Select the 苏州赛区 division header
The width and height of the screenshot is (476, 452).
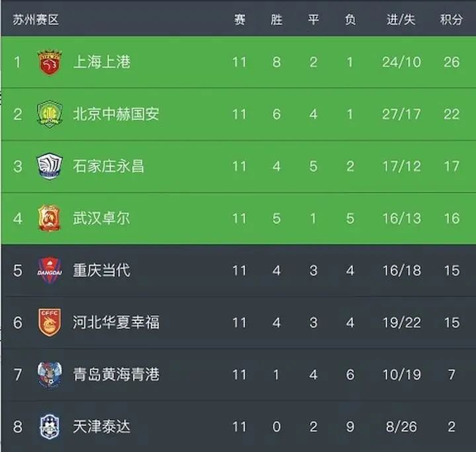click(36, 20)
